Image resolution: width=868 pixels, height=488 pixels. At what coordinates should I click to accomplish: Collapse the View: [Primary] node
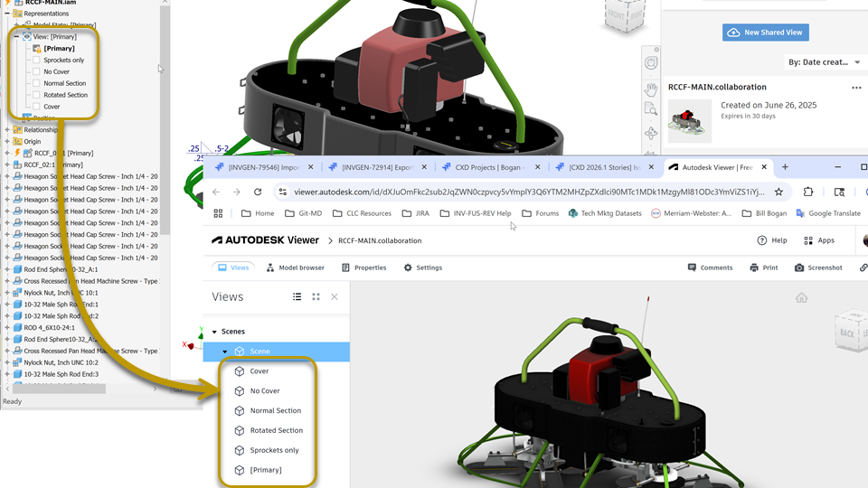pos(16,36)
